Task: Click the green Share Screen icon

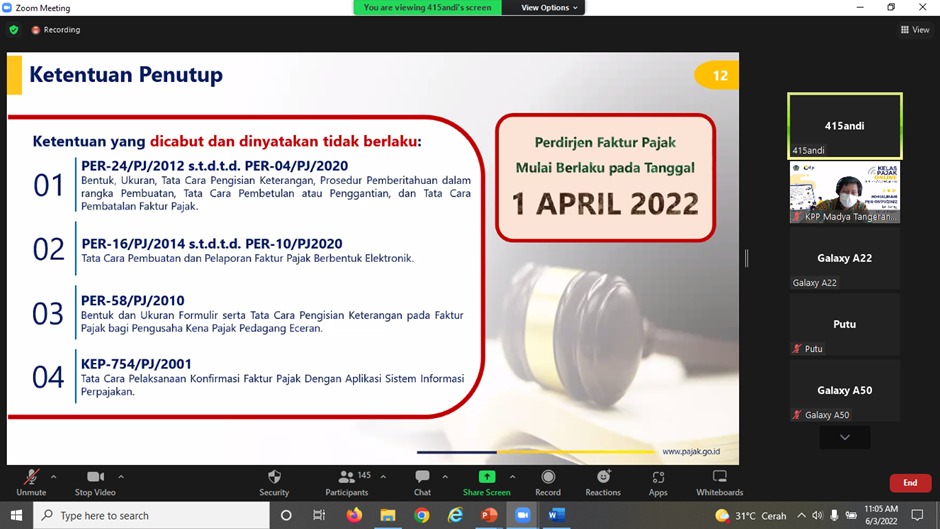Action: (487, 477)
